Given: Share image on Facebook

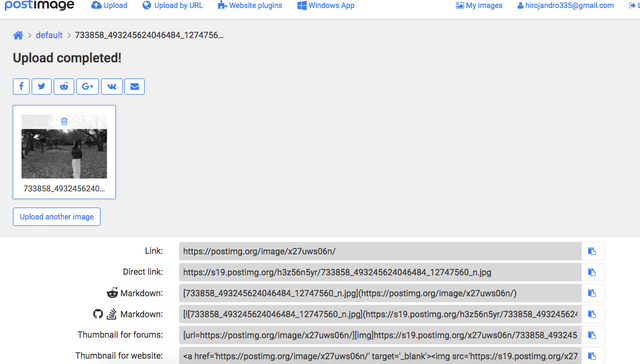Looking at the screenshot, I should click(x=21, y=87).
